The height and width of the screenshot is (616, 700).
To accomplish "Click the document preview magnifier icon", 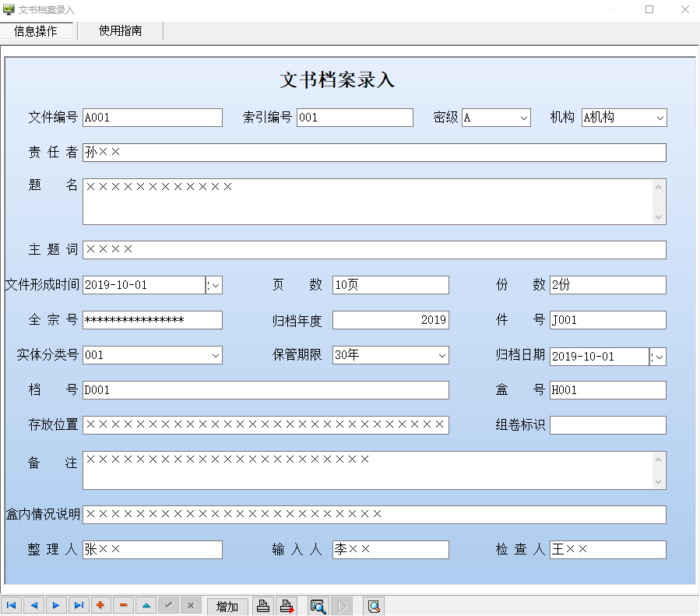I will 374,606.
